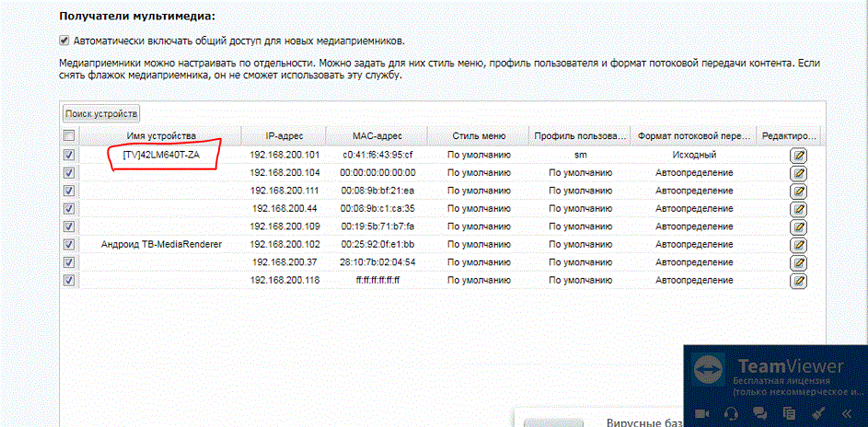Open TeamViewer chat bubbles
The height and width of the screenshot is (427, 868).
(760, 414)
